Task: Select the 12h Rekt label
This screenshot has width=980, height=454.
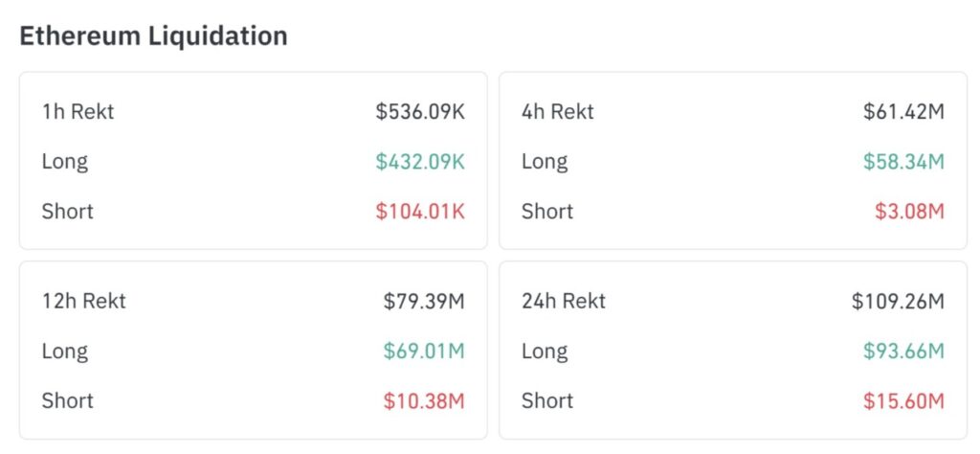Action: (x=84, y=302)
